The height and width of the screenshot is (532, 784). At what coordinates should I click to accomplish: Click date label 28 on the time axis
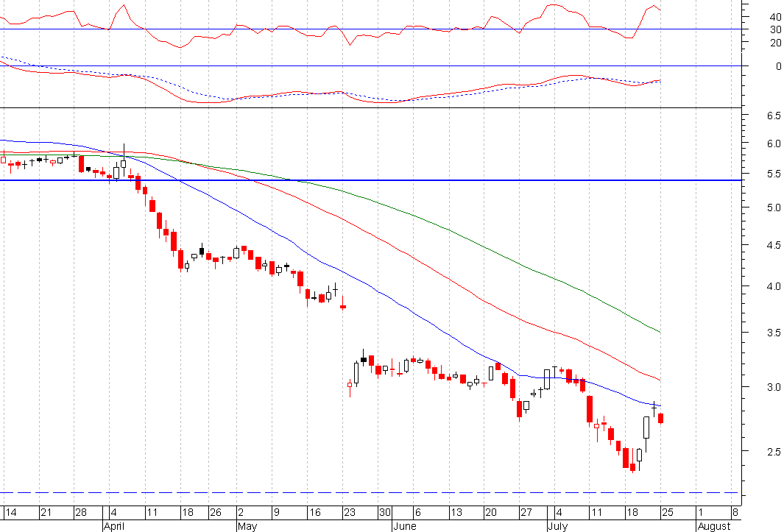point(80,512)
